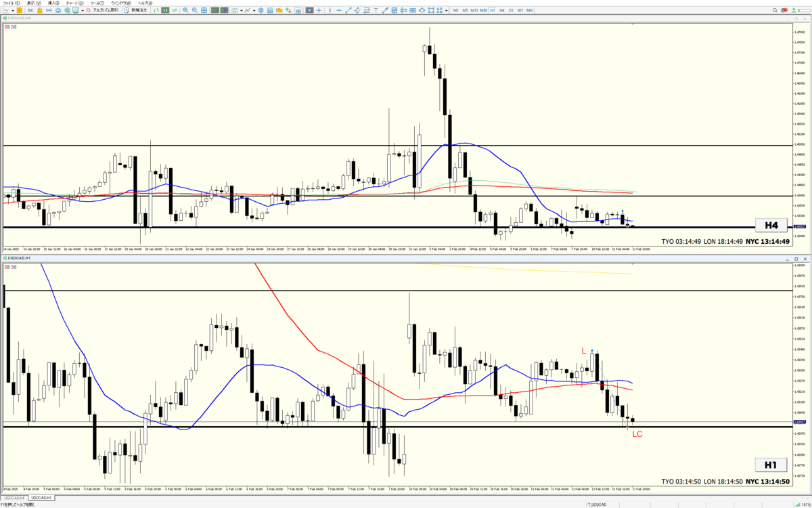
Task: Switch chart to bar chart mode
Action: [156, 10]
